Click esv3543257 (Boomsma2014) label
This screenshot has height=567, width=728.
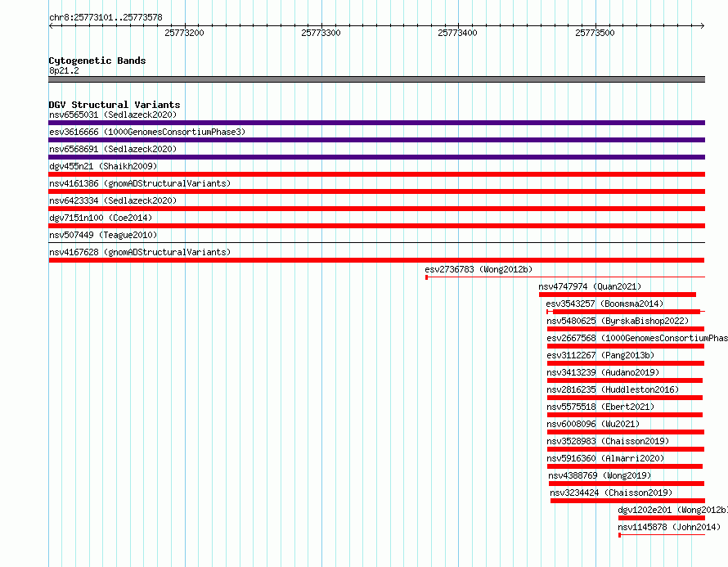(605, 304)
